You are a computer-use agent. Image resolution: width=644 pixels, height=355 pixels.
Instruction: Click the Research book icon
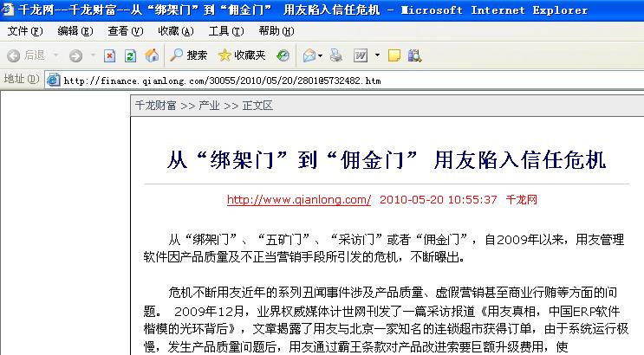pos(414,55)
